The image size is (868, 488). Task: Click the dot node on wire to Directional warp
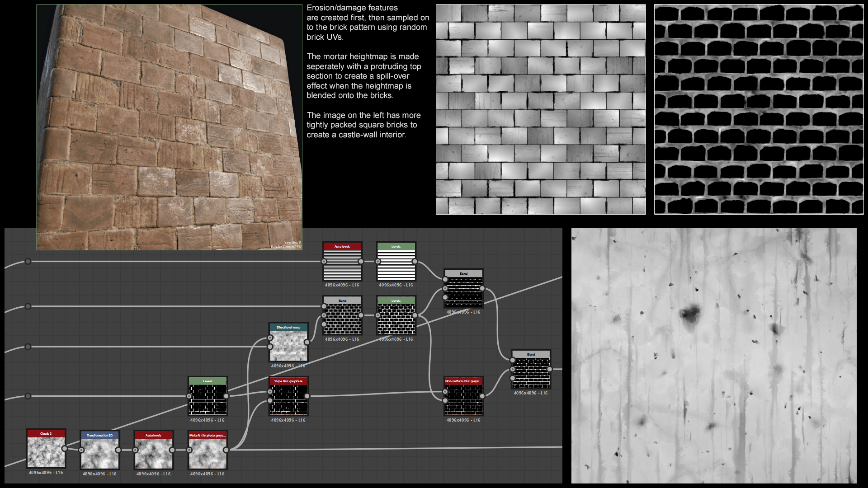click(x=28, y=347)
